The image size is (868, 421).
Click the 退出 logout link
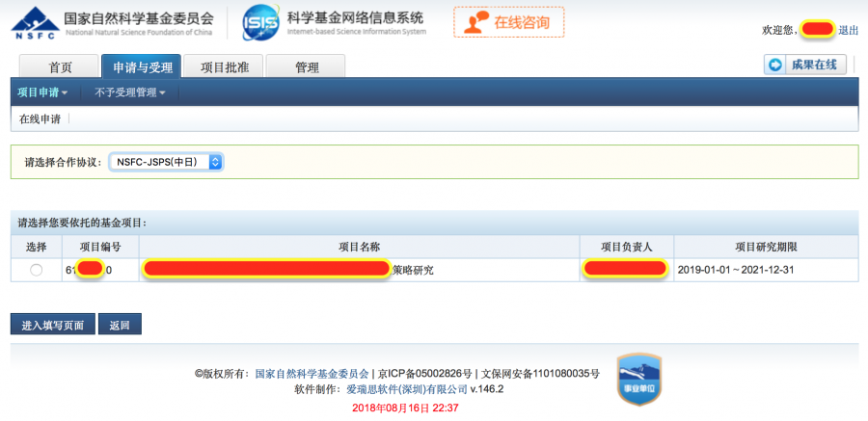click(x=848, y=31)
